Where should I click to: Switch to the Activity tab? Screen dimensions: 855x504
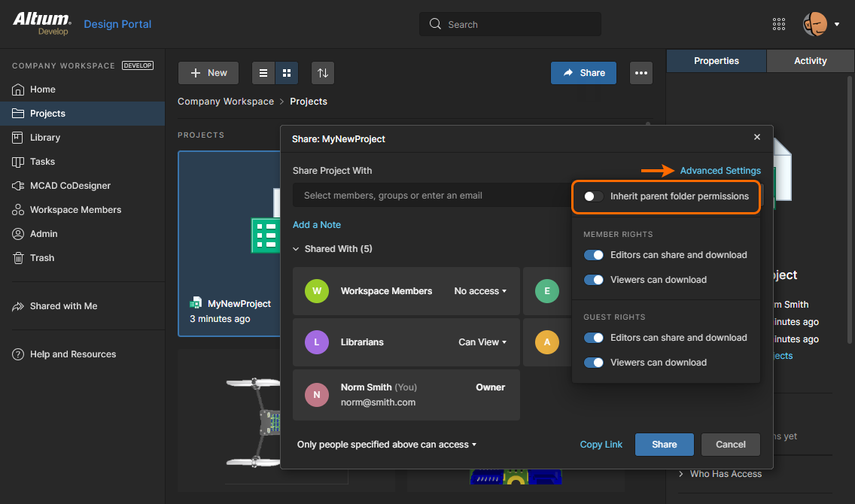(811, 61)
